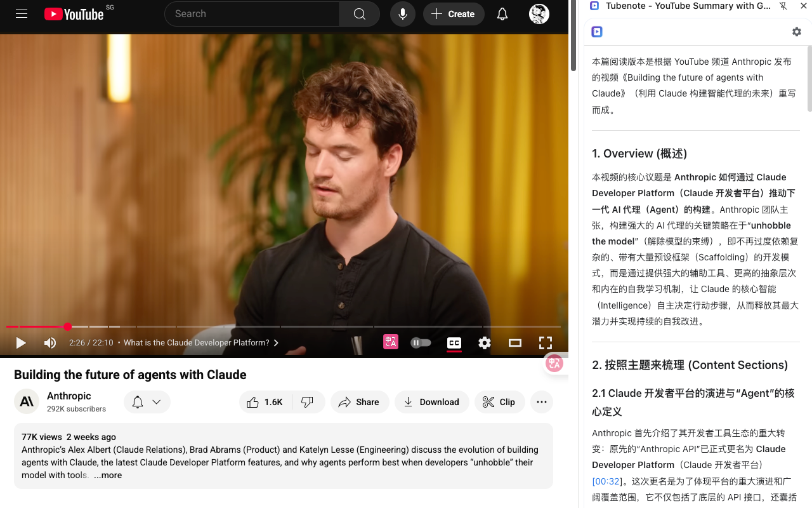Click the Tubenote extension logo icon
The image size is (812, 508).
coord(596,31)
